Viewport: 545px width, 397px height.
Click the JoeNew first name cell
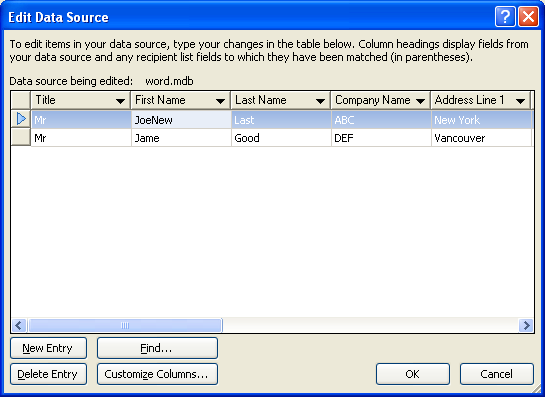[181, 120]
